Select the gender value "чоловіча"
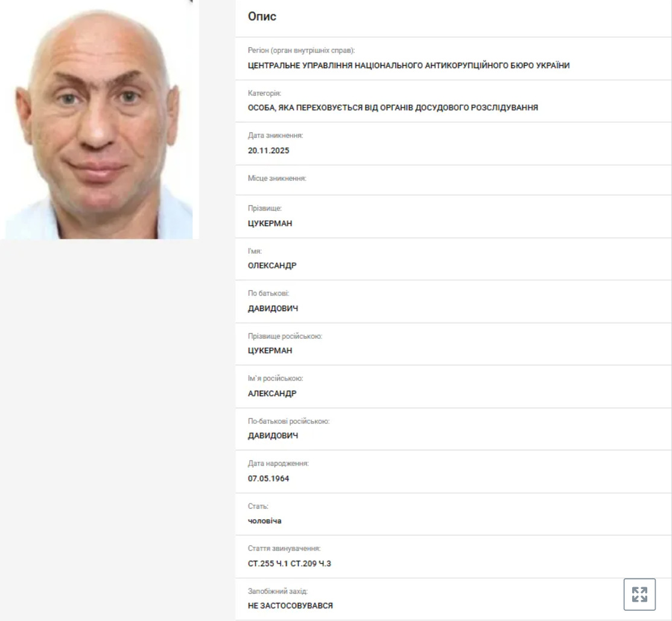 [264, 521]
